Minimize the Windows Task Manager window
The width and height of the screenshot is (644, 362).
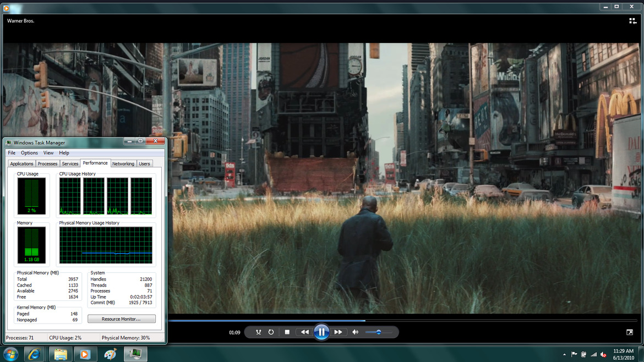pos(129,141)
